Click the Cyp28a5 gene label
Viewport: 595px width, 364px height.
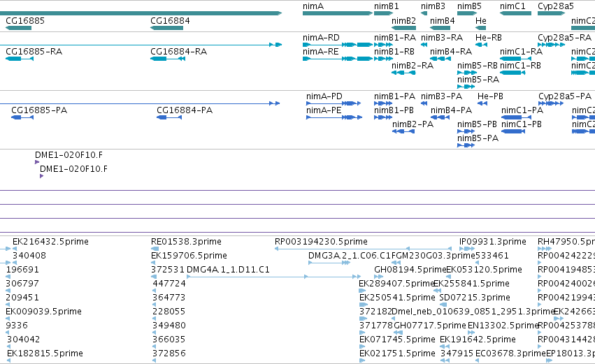coord(556,6)
